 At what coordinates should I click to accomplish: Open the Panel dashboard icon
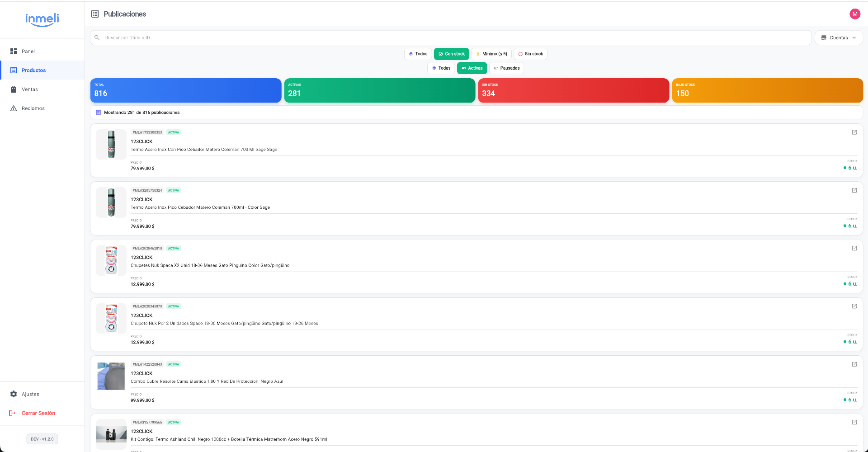pyautogui.click(x=14, y=51)
